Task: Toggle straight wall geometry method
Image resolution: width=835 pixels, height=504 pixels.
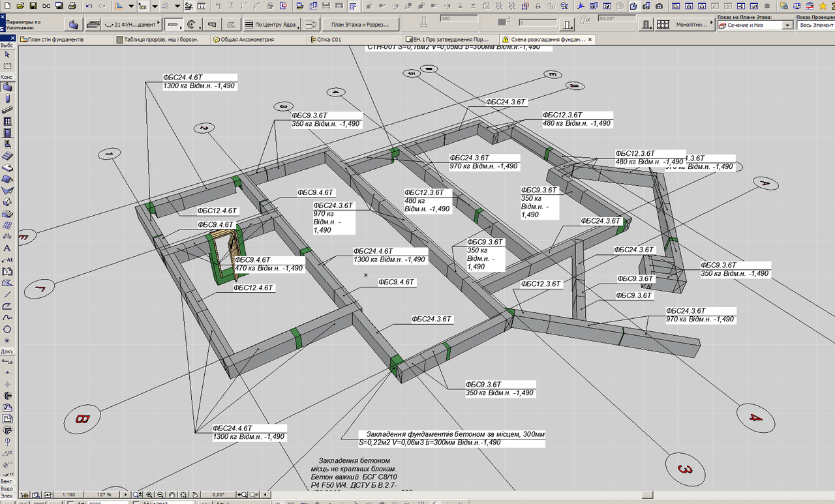Action: click(173, 25)
